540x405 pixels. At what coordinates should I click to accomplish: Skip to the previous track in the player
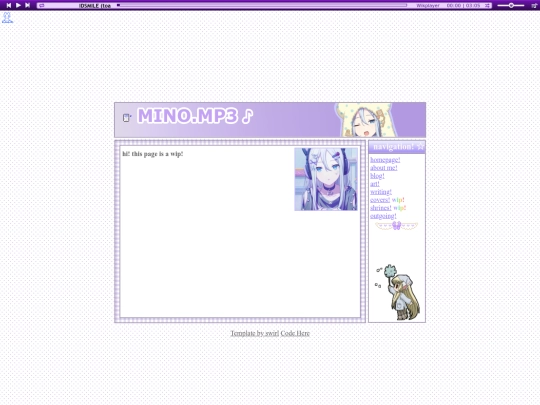pyautogui.click(x=9, y=5)
